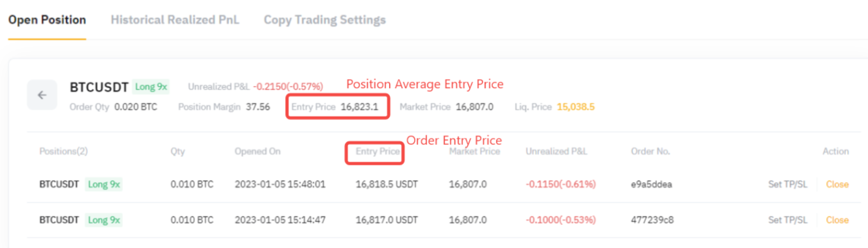Open Copy Trading Settings tab

point(324,20)
